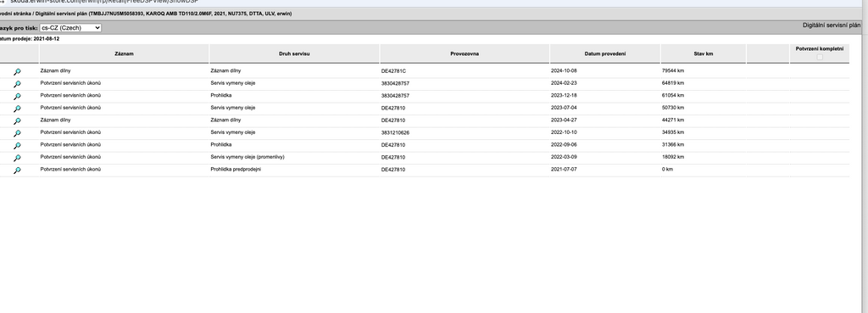Screen dimensions: 868x313
Task: Click the Stav km column header
Action: click(x=703, y=53)
